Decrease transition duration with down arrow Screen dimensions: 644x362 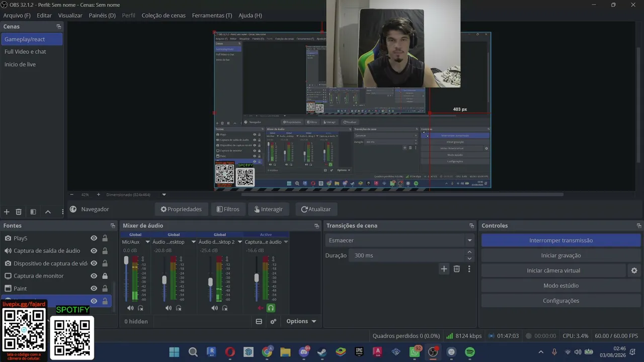[469, 258]
